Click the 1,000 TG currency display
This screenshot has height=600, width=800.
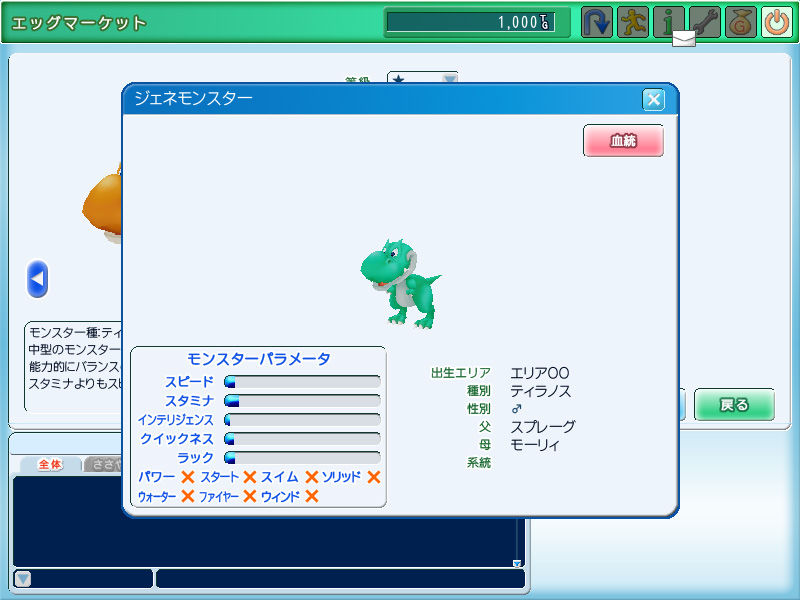(470, 22)
